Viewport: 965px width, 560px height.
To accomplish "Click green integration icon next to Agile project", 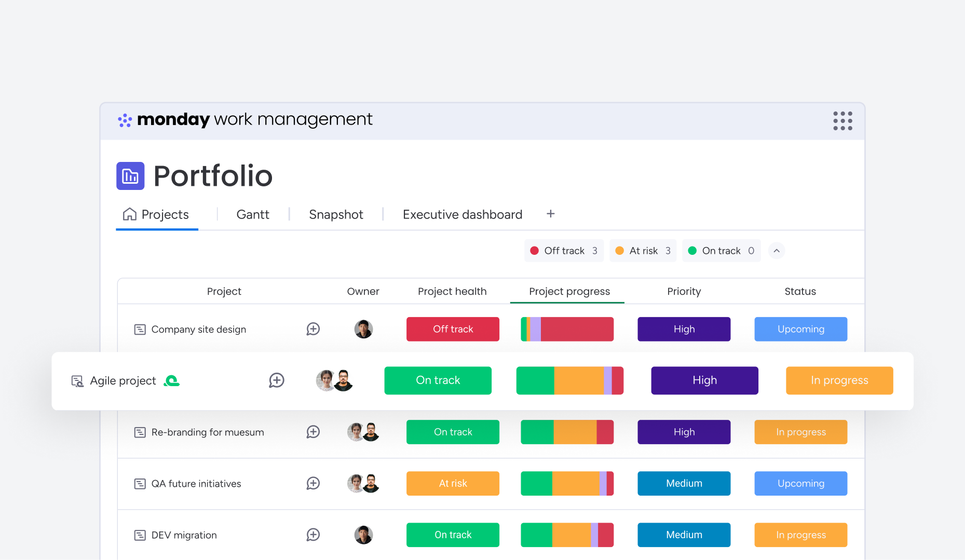I will coord(171,381).
